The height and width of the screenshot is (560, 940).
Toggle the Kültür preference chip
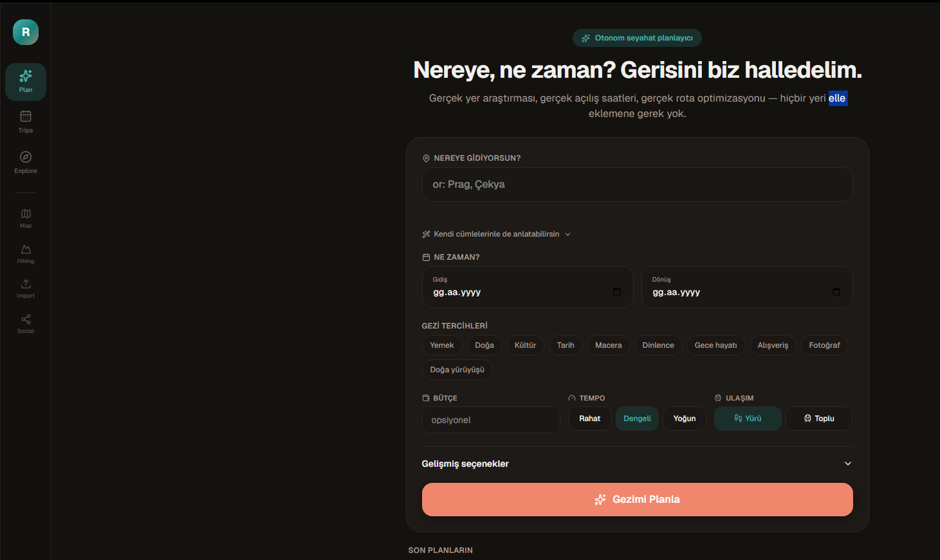coord(525,345)
